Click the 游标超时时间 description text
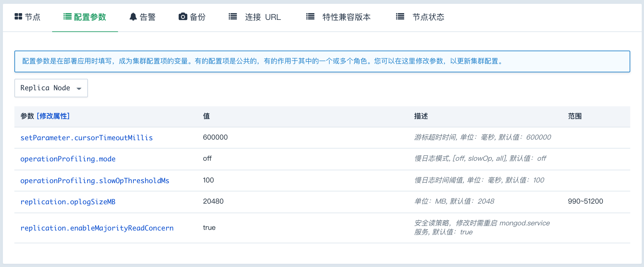This screenshot has width=644, height=267. (483, 137)
